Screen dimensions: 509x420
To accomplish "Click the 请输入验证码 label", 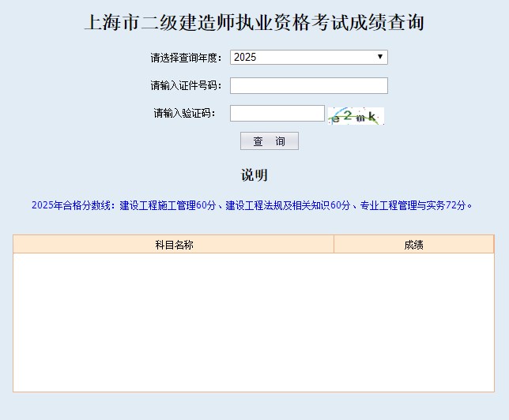I will pos(188,114).
